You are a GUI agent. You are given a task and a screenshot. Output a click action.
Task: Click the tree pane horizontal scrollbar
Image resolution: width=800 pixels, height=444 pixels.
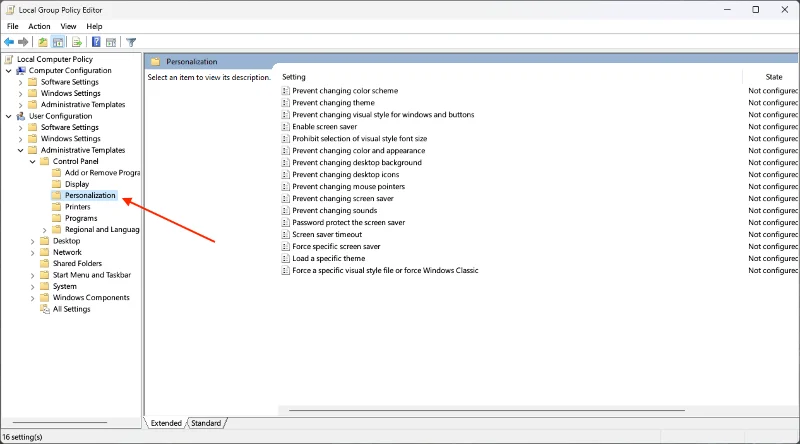(x=60, y=423)
